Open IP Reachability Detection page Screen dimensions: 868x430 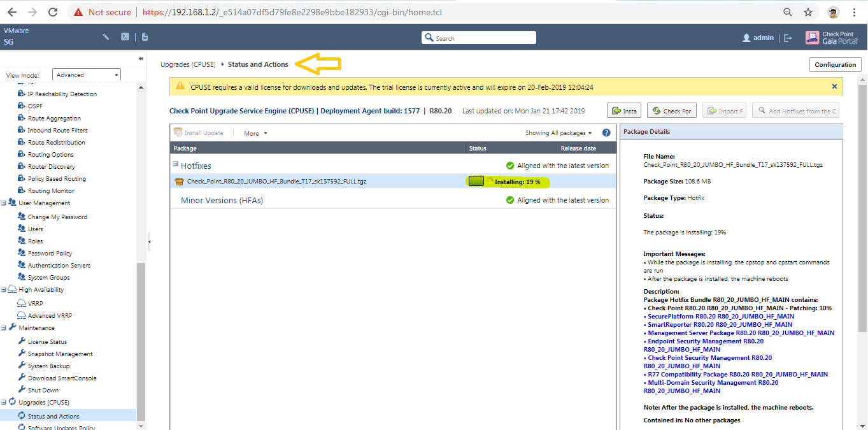[62, 94]
